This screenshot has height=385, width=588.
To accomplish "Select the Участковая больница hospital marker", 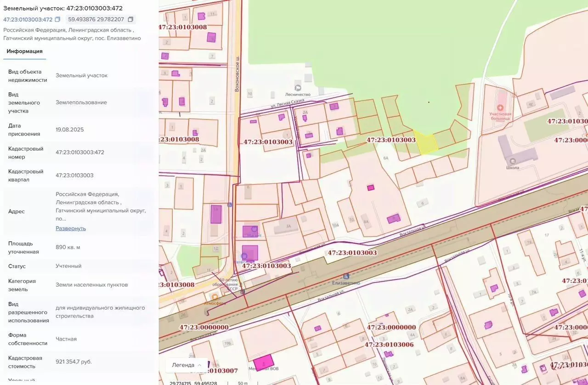I will (500, 107).
